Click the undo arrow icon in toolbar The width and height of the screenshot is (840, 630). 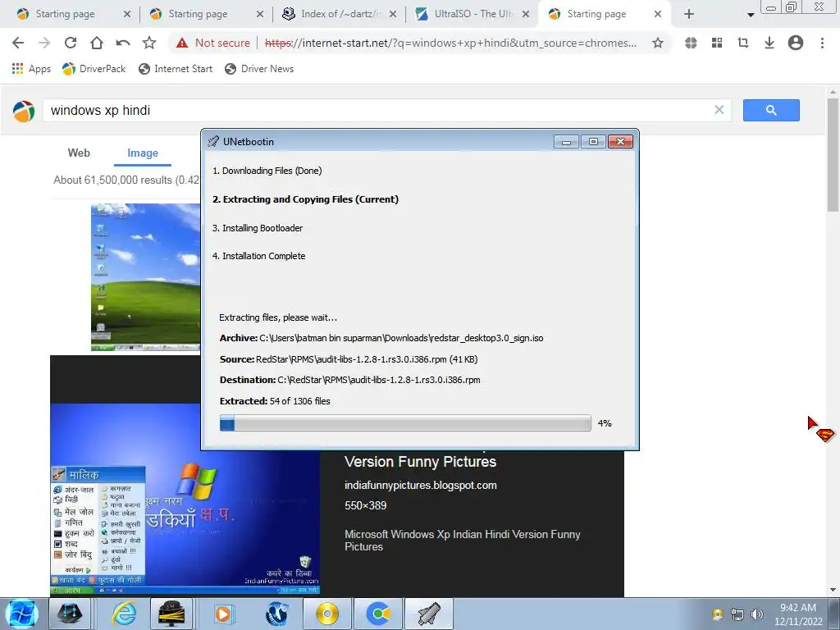(x=123, y=43)
